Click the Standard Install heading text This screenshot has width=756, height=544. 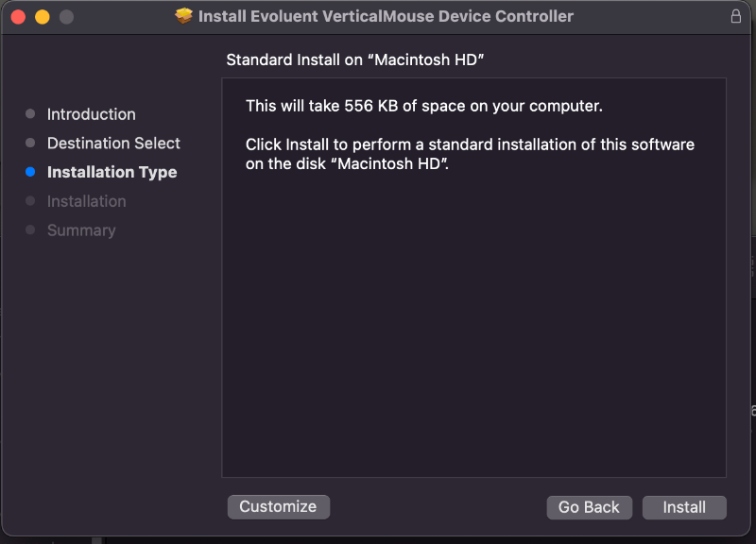355,59
